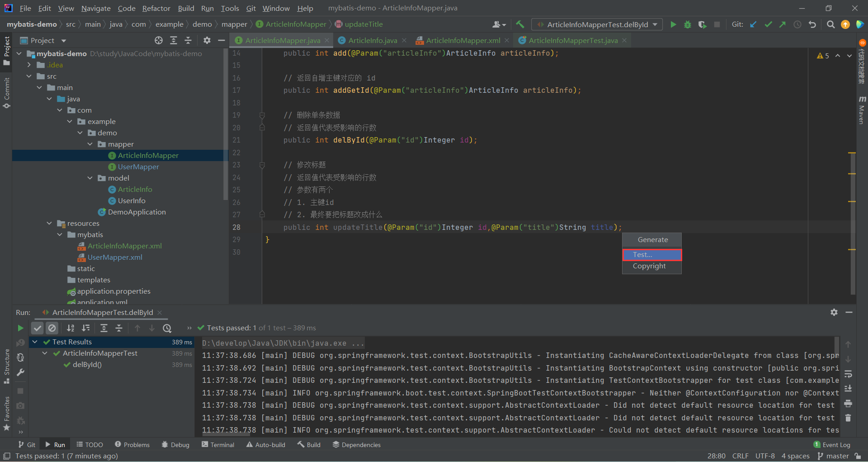Collapse all test results

(119, 328)
